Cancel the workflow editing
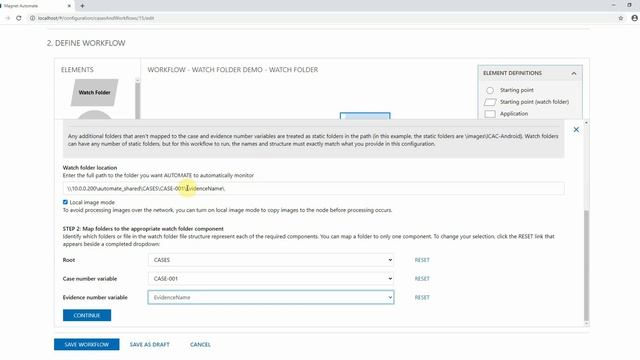This screenshot has height=360, width=640. pos(200,344)
